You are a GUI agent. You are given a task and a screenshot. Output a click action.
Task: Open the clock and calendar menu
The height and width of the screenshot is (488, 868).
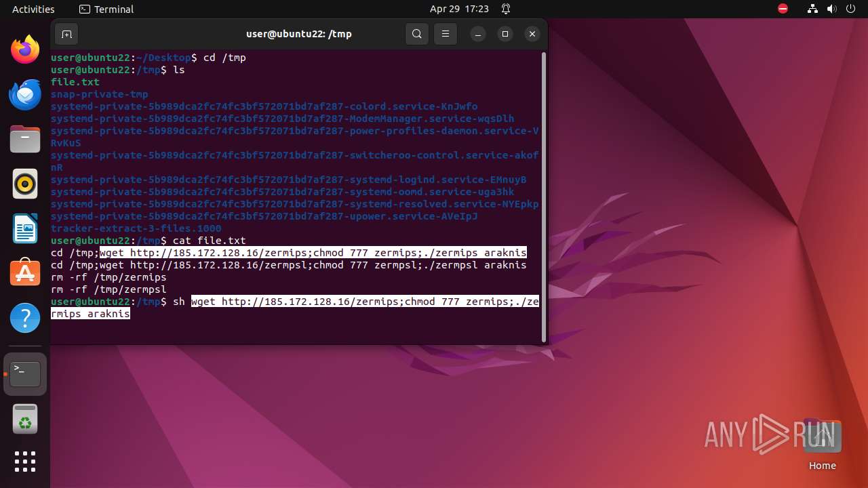[459, 9]
